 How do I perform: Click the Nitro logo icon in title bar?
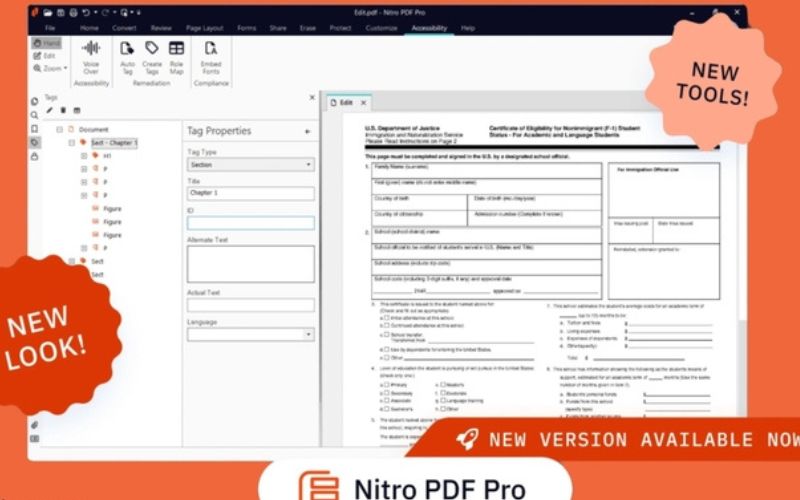pyautogui.click(x=35, y=12)
